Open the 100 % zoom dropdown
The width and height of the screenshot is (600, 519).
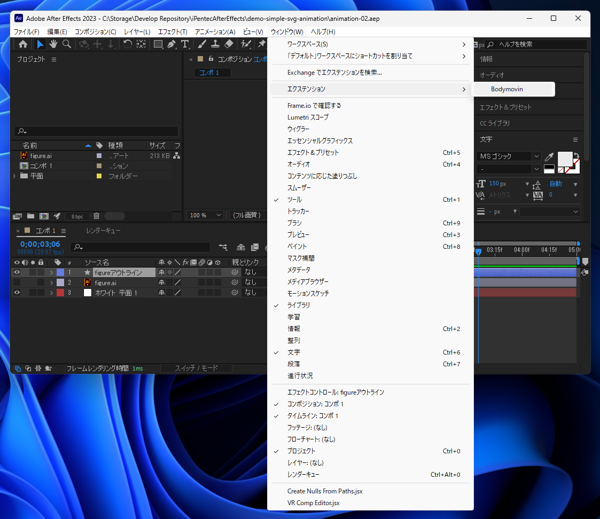[205, 215]
